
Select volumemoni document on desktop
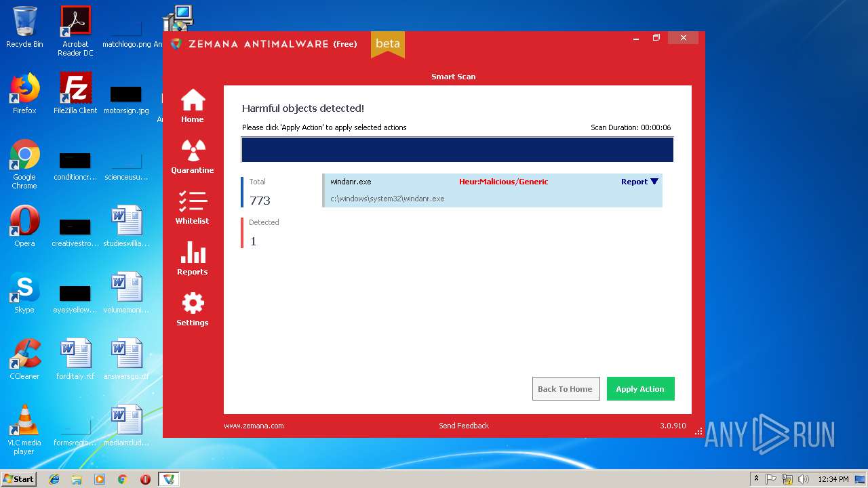(x=126, y=293)
